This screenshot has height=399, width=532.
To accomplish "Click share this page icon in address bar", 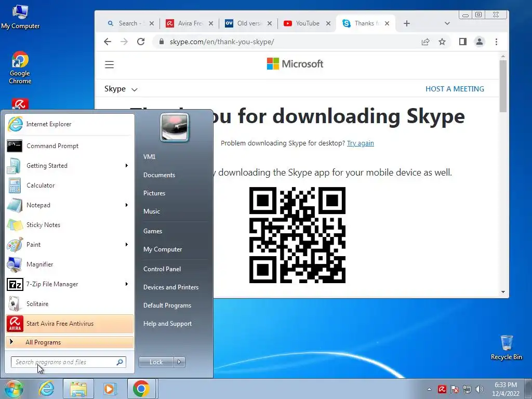I will click(425, 42).
